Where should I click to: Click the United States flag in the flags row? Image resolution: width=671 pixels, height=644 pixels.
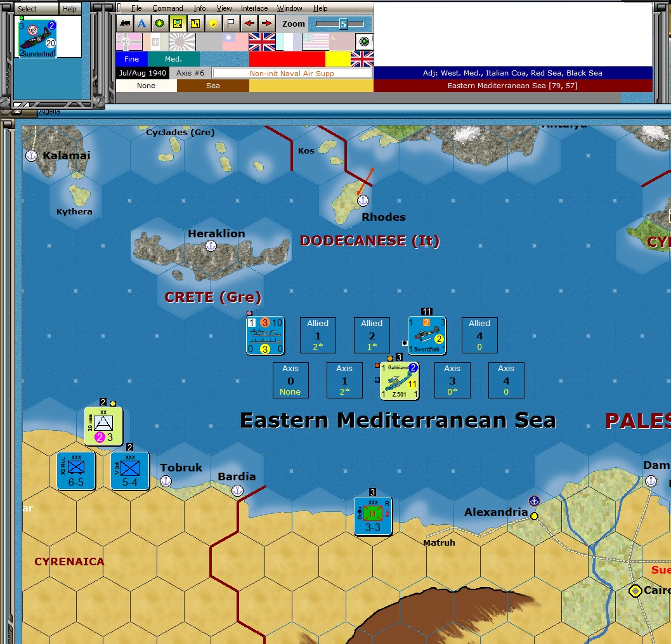315,42
